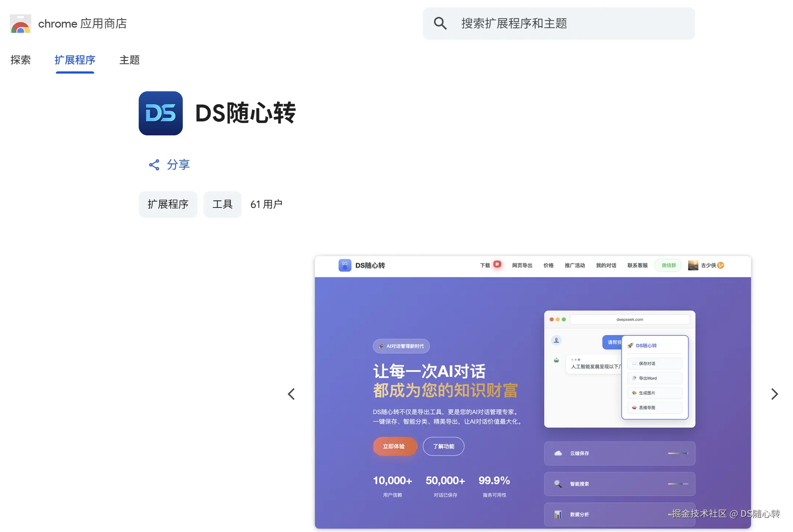Click the 扩展程序 category chip
793x532 pixels.
pos(168,204)
